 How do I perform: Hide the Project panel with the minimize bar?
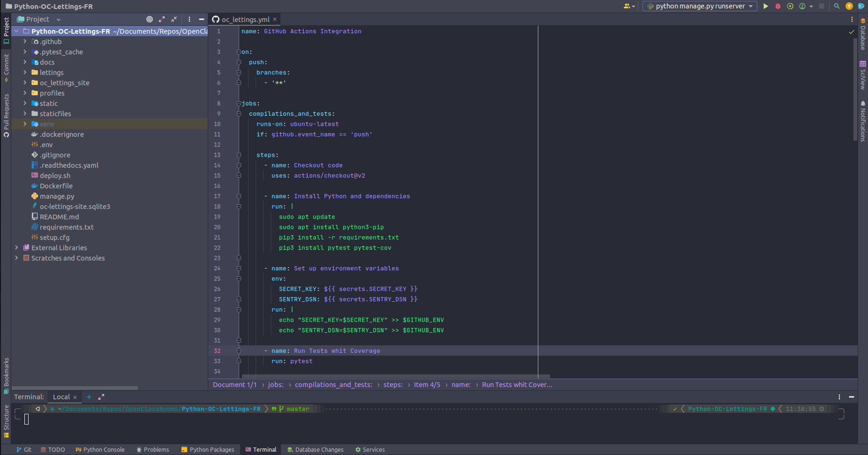click(x=201, y=19)
